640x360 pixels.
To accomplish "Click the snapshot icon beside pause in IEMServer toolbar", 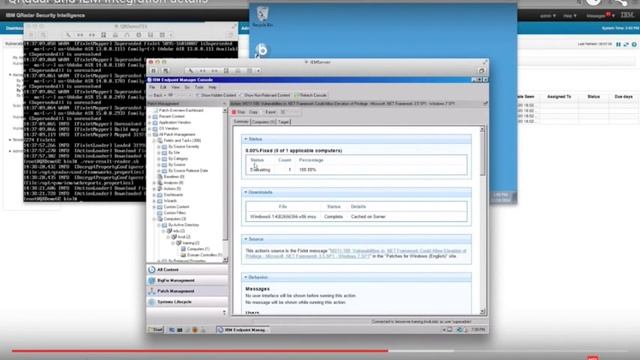I will 166,71.
